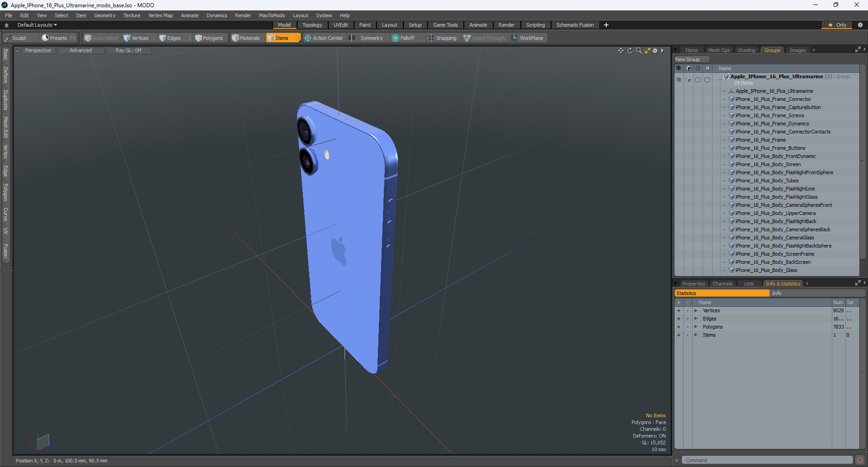Expand the Groups panel to full size
Viewport: 868px width, 467px height.
(858, 50)
